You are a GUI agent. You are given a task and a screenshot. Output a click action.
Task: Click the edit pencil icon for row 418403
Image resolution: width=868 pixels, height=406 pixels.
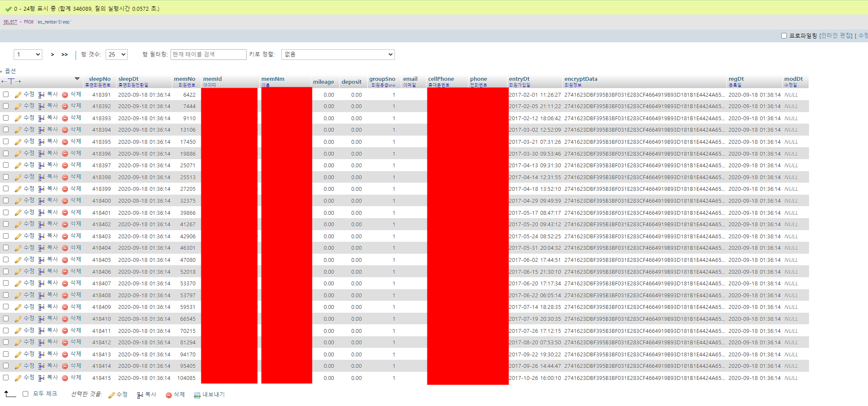18,237
